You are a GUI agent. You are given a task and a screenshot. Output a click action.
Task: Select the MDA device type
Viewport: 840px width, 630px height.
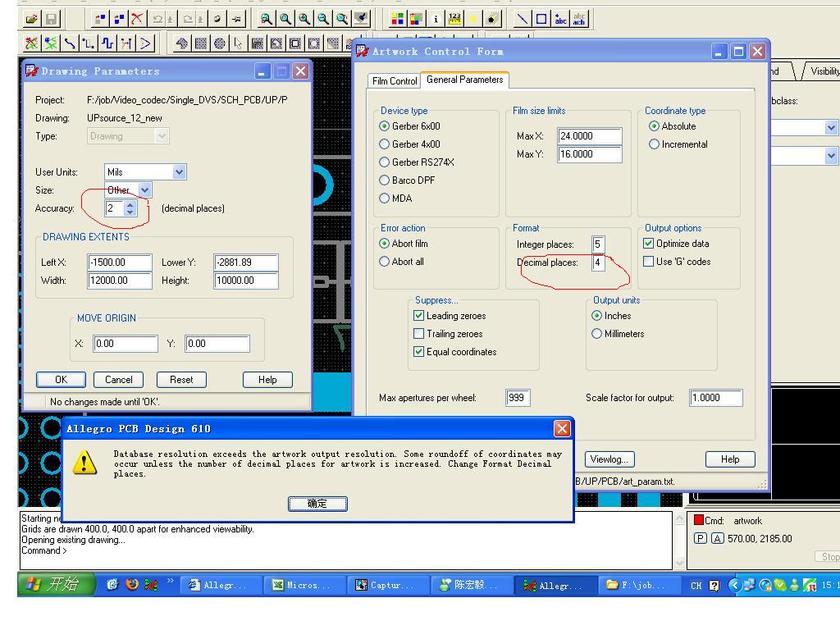(x=396, y=199)
